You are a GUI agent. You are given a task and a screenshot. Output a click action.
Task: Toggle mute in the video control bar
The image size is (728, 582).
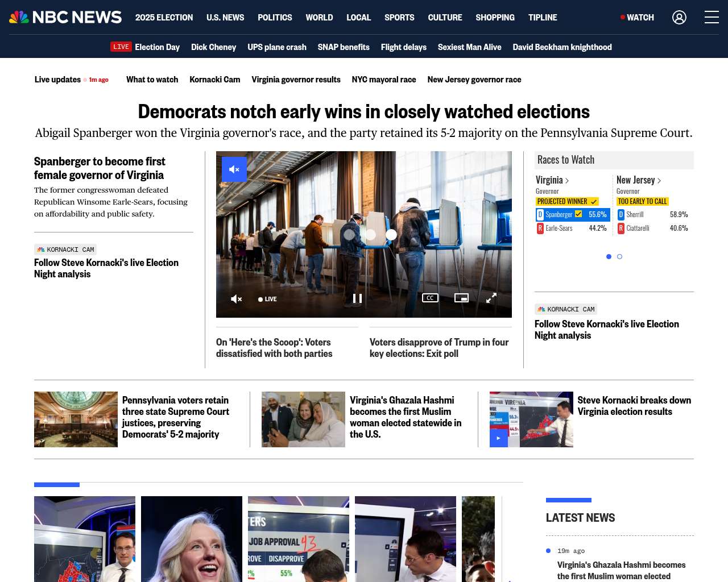click(237, 299)
